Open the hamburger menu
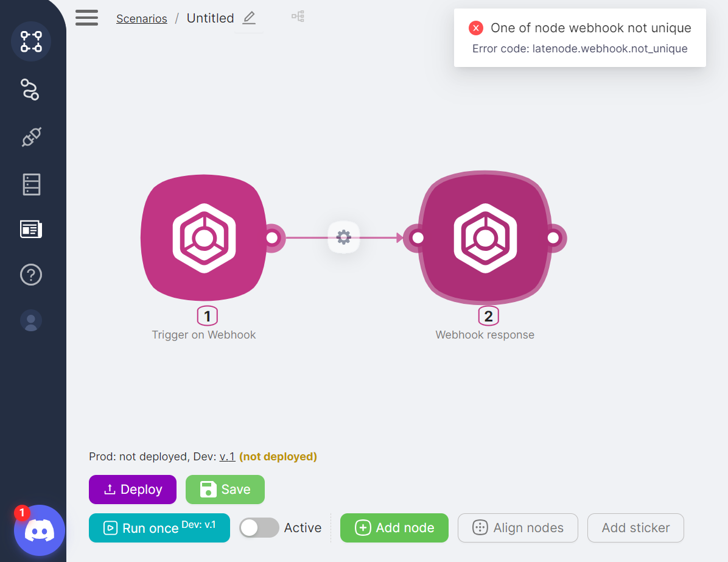Screen dimensions: 728x562 pos(86,18)
